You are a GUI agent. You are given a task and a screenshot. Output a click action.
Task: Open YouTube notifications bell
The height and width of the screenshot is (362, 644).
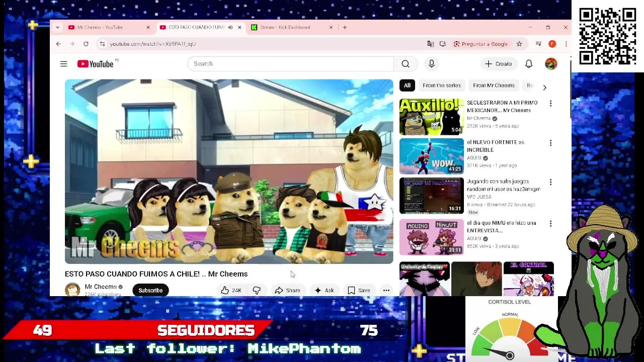point(529,64)
